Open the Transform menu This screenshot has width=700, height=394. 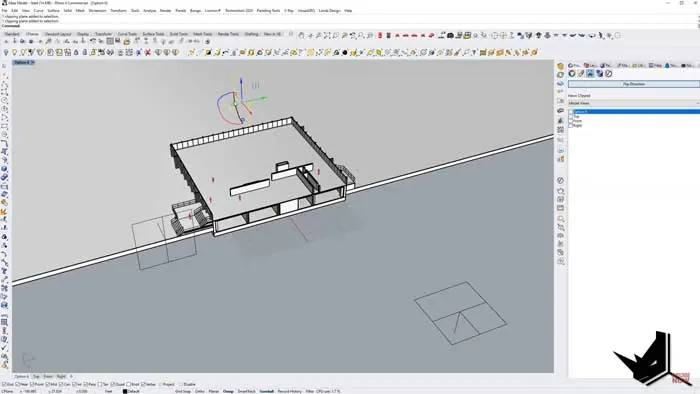118,10
